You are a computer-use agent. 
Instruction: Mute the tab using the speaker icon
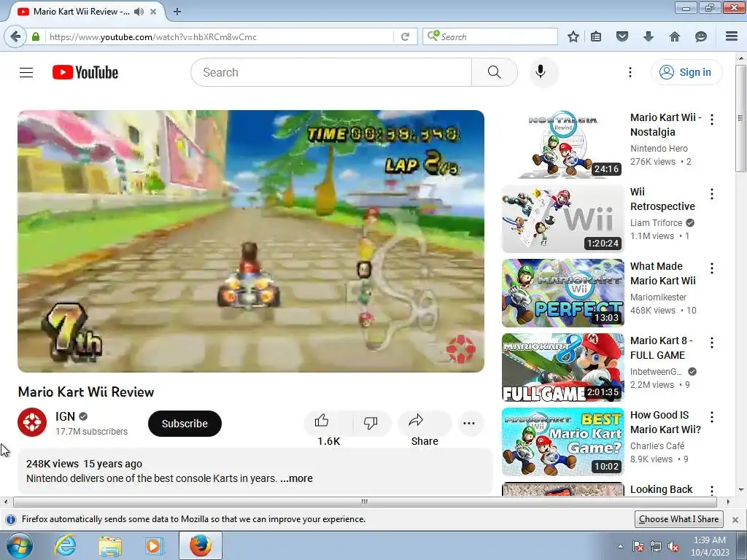pyautogui.click(x=139, y=12)
